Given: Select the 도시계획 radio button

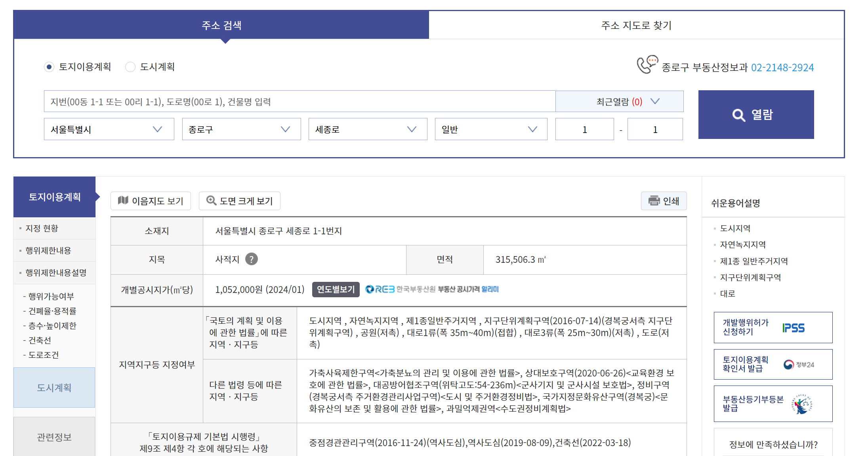Looking at the screenshot, I should [x=130, y=67].
